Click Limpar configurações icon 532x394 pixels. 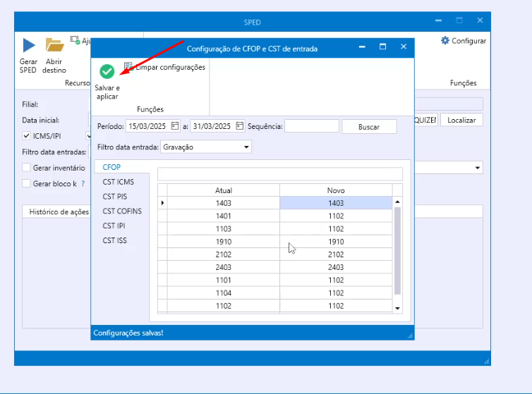click(129, 66)
